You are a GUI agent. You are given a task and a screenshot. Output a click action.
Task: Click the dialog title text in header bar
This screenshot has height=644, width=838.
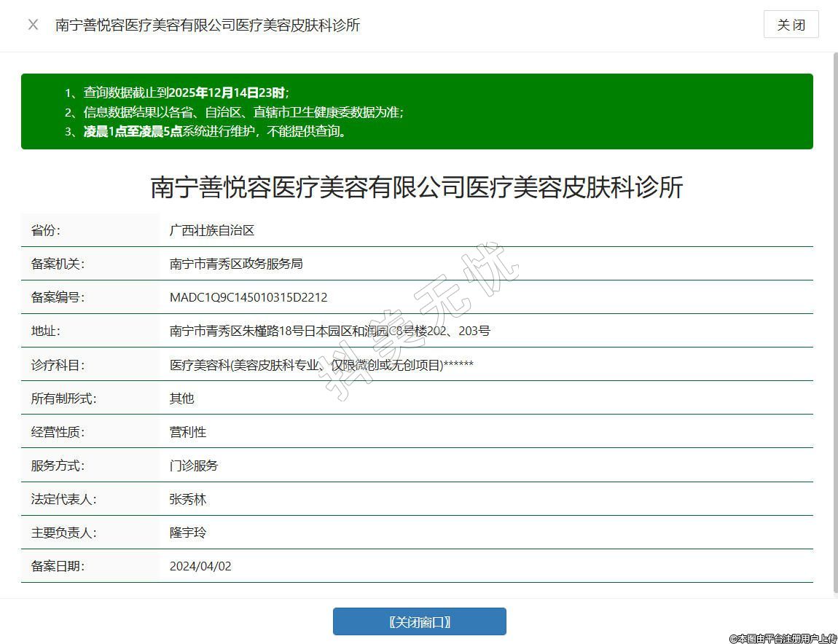tap(208, 25)
